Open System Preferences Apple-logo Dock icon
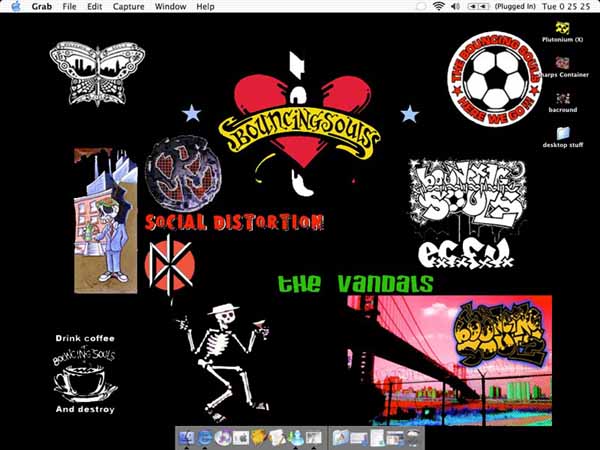The image size is (600, 450). [x=241, y=438]
